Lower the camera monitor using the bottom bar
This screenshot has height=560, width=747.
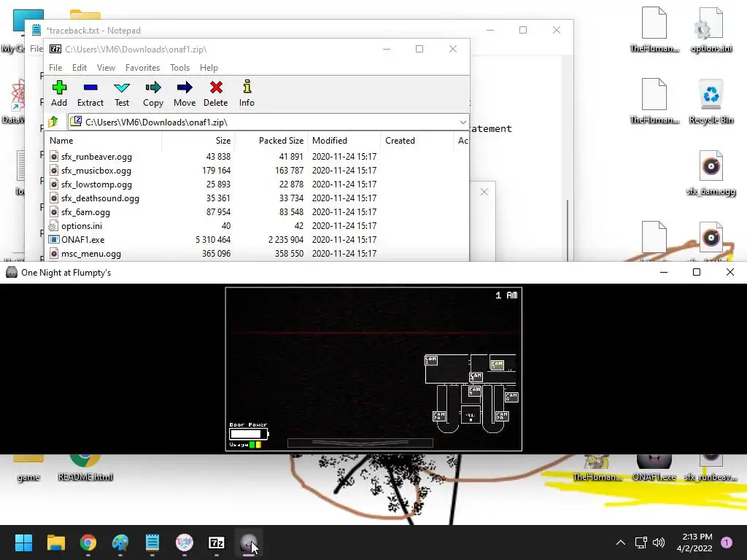click(x=360, y=443)
